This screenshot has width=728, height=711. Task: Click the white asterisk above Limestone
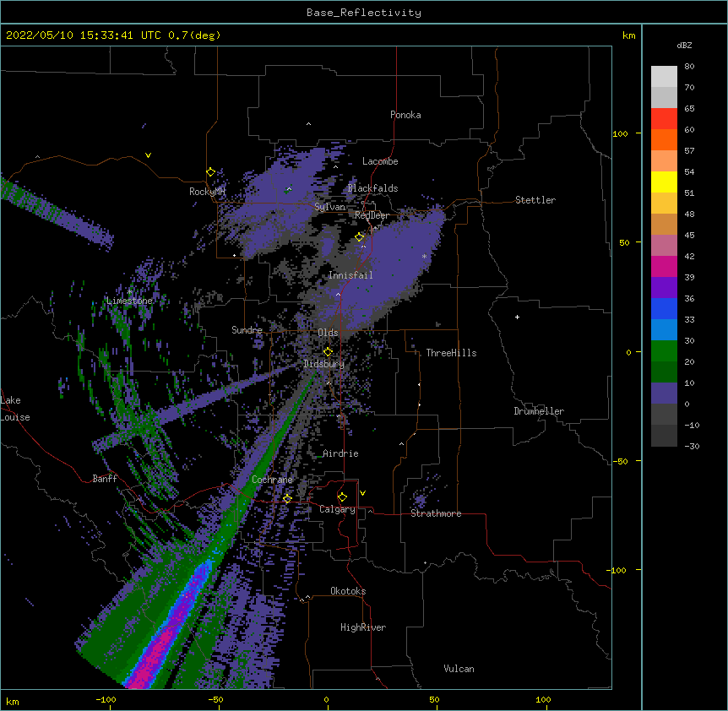129,292
